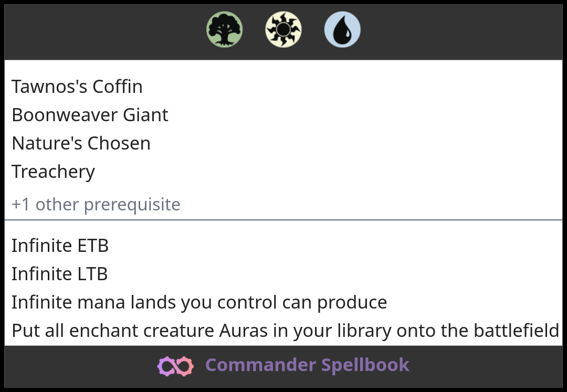Viewport: 567px width, 392px height.
Task: Expand the +1 other prerequisite text
Action: (96, 204)
